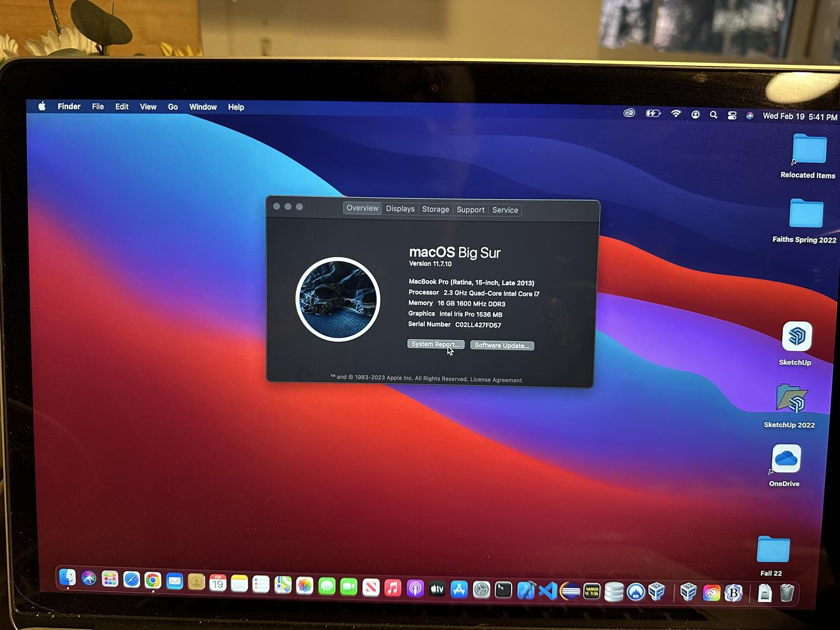
Task: Open Adobe Creative Cloud in the dock
Action: click(712, 593)
